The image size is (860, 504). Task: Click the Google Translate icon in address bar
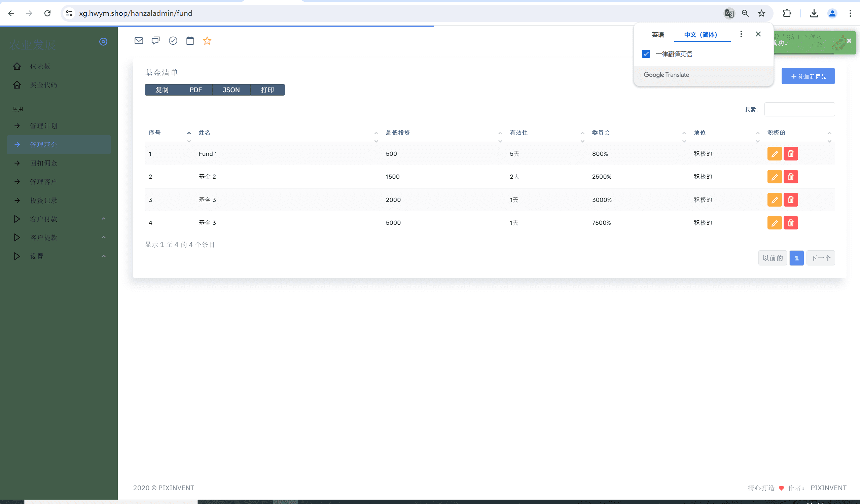tap(729, 13)
